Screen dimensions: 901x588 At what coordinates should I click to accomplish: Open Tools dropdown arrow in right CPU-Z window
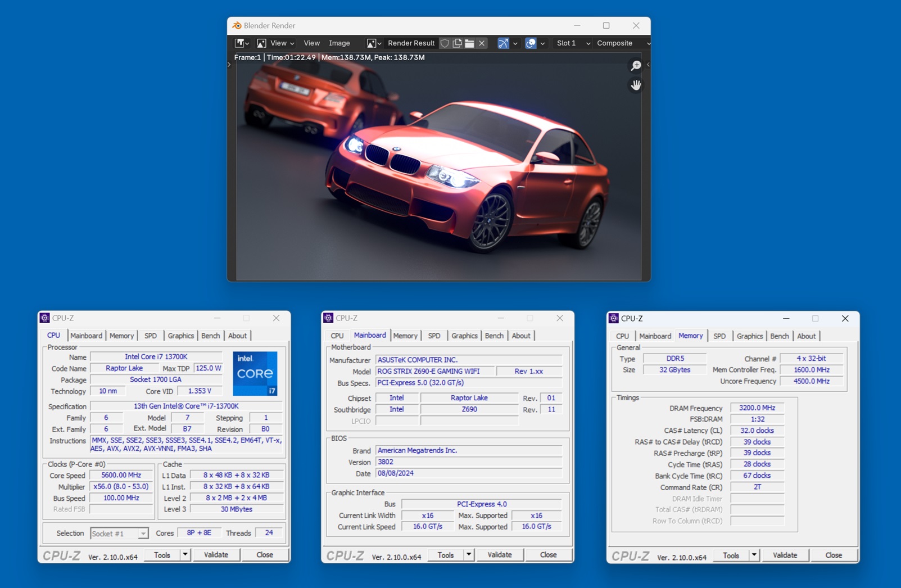(x=754, y=555)
